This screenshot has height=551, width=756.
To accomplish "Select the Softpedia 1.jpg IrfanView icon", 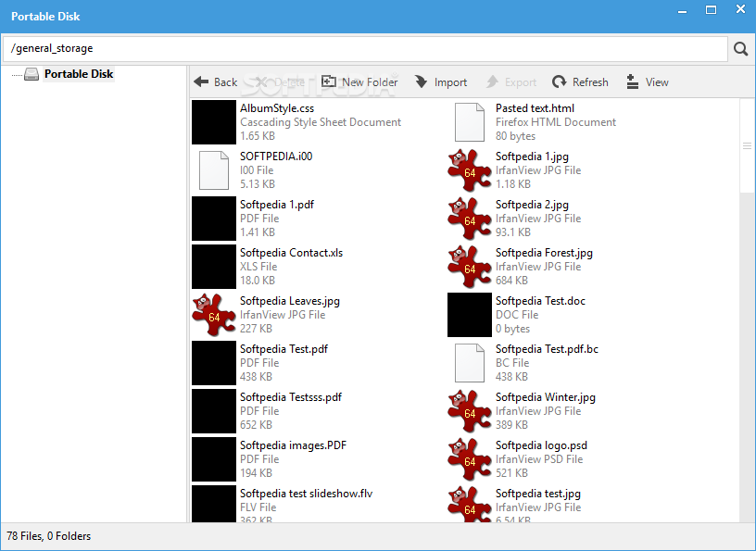I will [x=469, y=170].
